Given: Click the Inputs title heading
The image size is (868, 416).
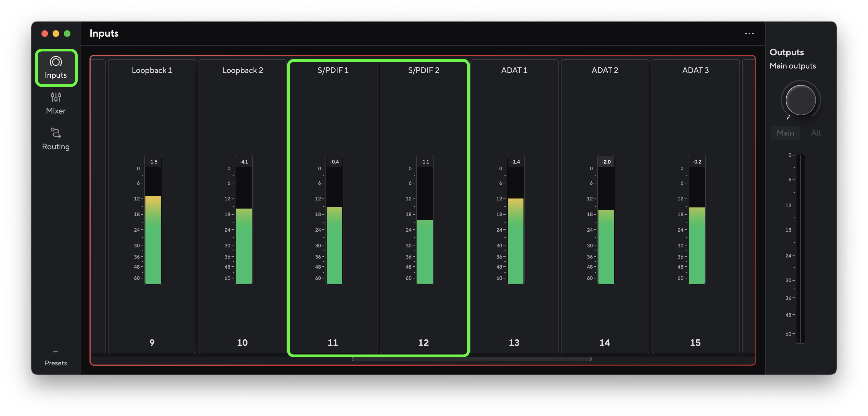Looking at the screenshot, I should [103, 33].
